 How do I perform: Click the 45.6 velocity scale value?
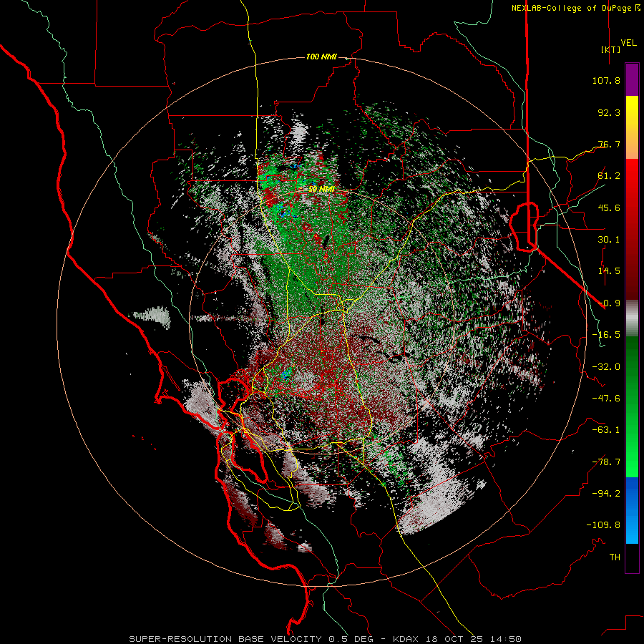609,208
